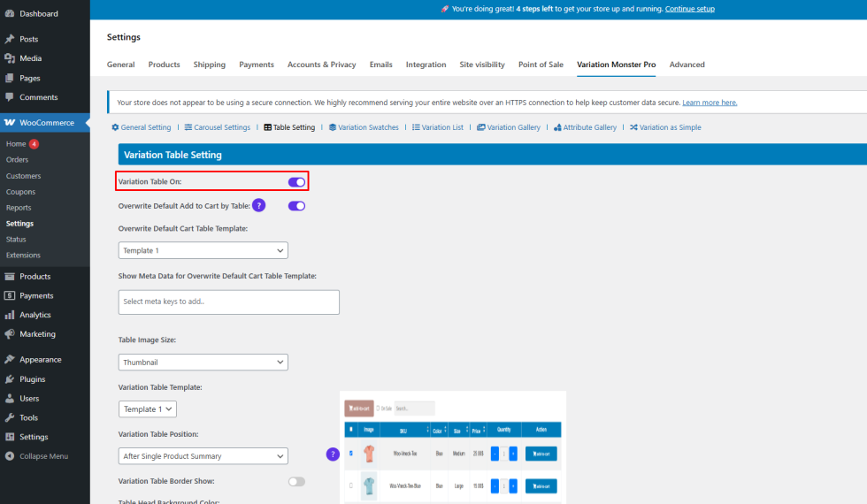Click the blue shirt thumbnail in preview table

pyautogui.click(x=369, y=486)
